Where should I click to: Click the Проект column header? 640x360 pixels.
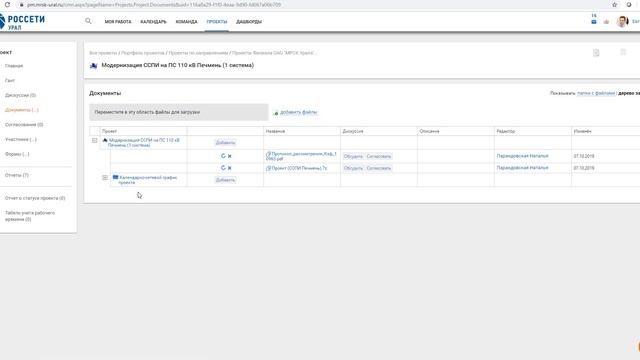pyautogui.click(x=109, y=131)
